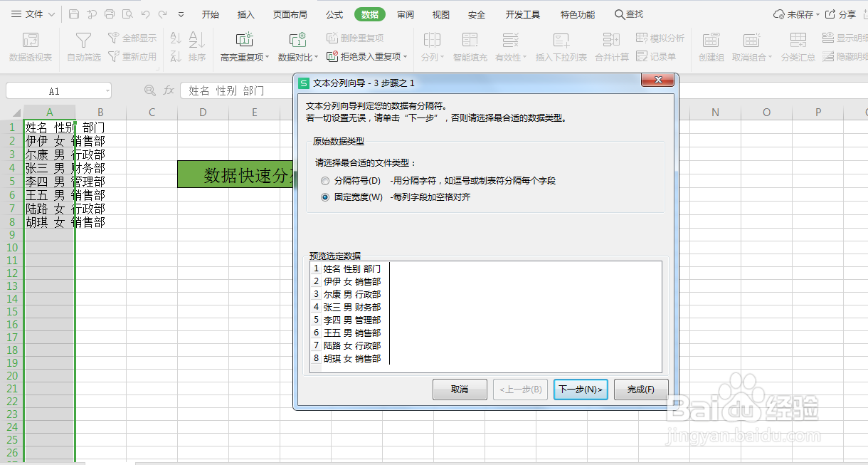868x465 pixels.
Task: Click the 下一步(N)> button
Action: pyautogui.click(x=581, y=390)
